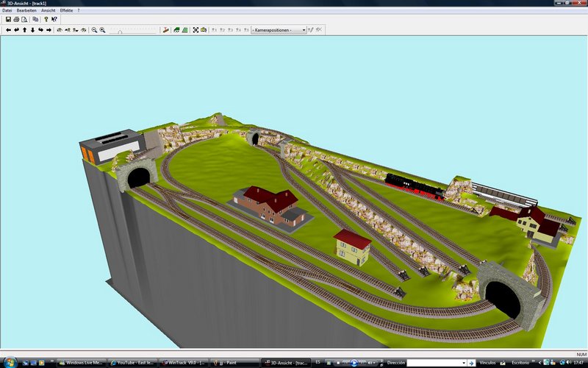Click the zoom slider handle in the toolbar
The image size is (588, 368).
pos(120,32)
